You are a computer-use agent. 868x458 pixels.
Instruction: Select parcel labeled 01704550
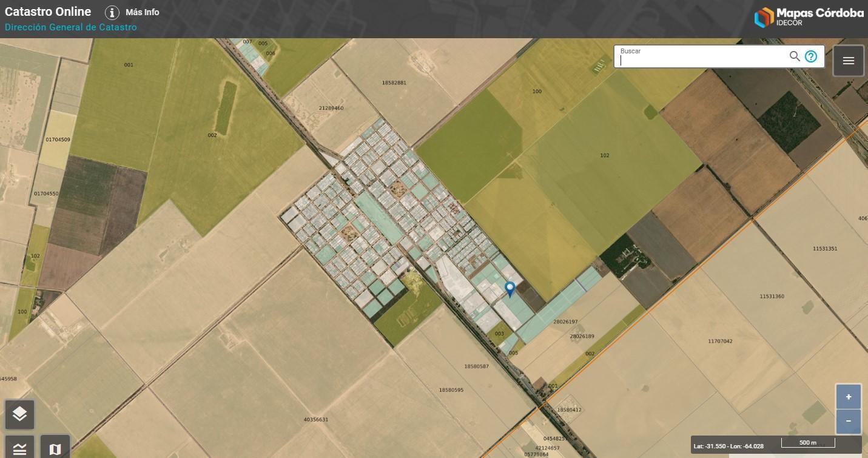pos(46,194)
